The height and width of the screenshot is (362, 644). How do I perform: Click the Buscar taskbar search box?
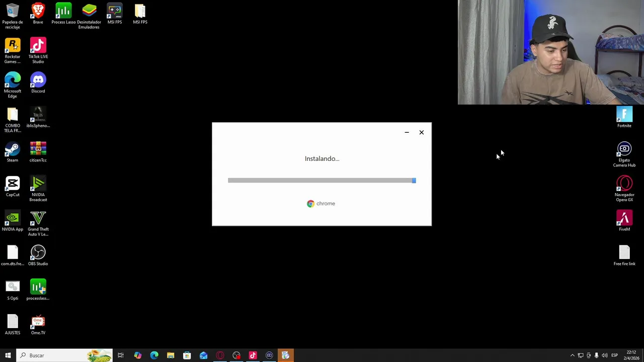pos(64,355)
